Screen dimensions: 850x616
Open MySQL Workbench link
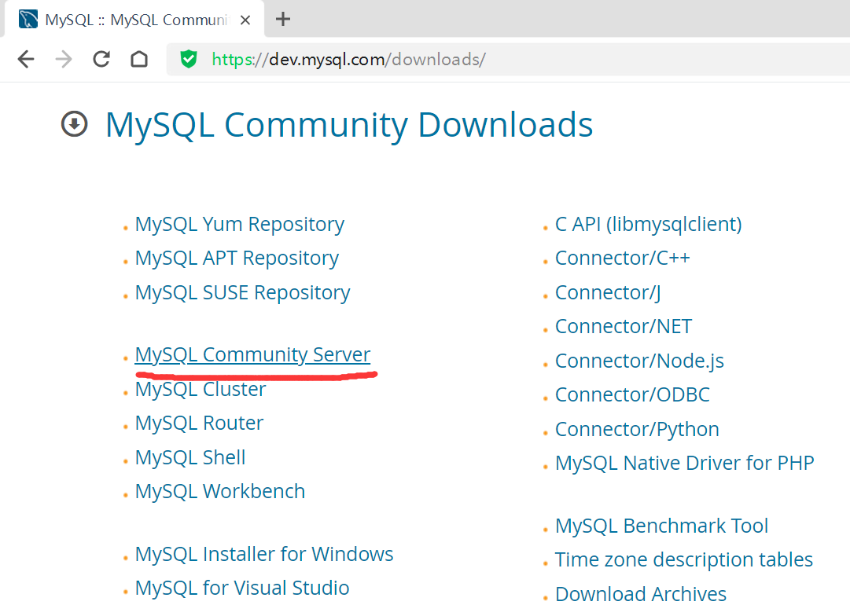tap(220, 491)
